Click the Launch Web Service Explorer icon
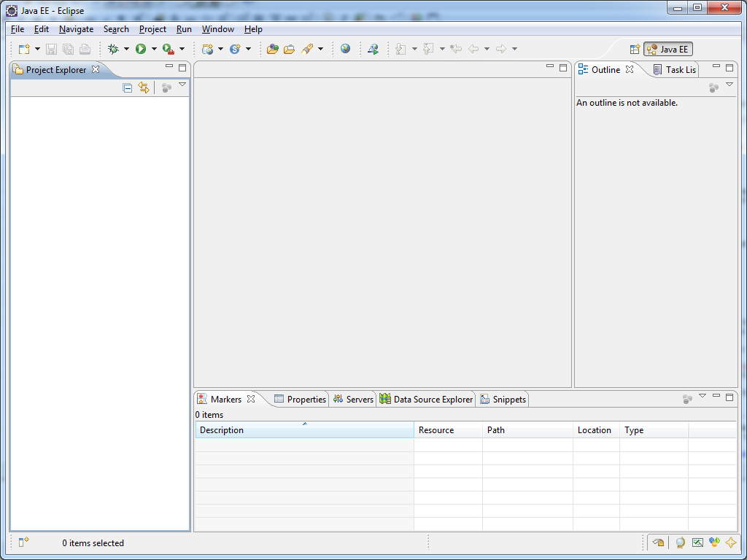 (373, 49)
